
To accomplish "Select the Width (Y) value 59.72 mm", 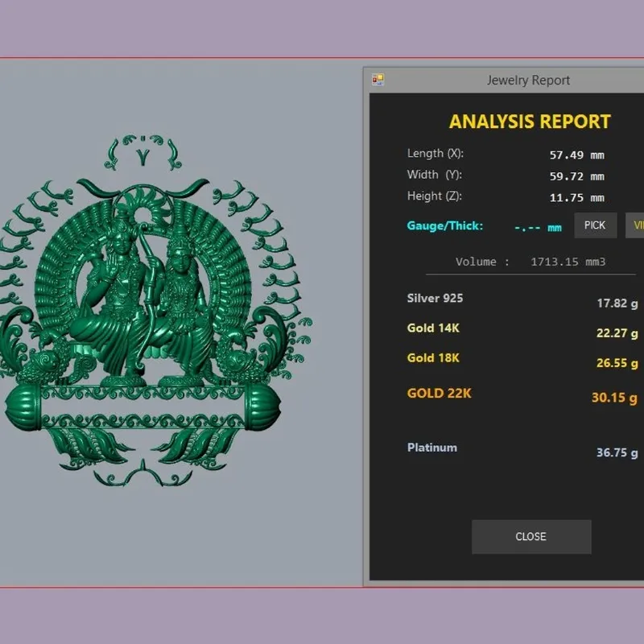I will coord(576,176).
